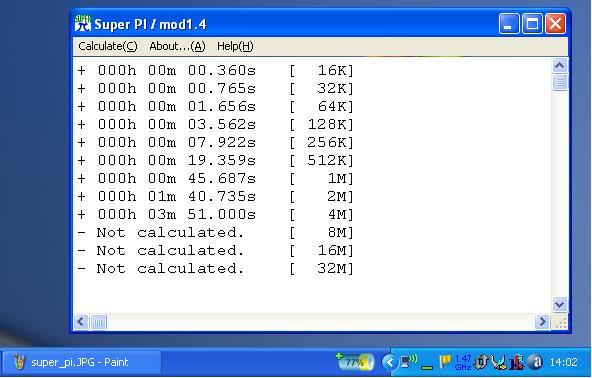Click the vertical scrollbar thumb
Image resolution: width=592 pixels, height=378 pixels.
tap(560, 82)
